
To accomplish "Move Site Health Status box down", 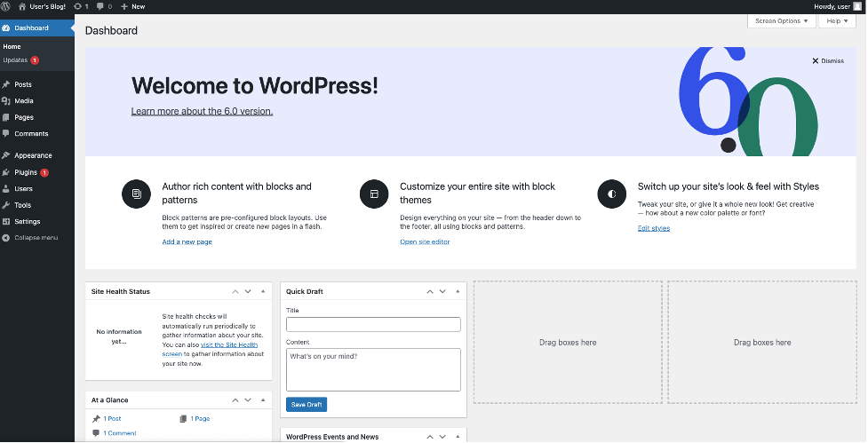I will coord(248,291).
